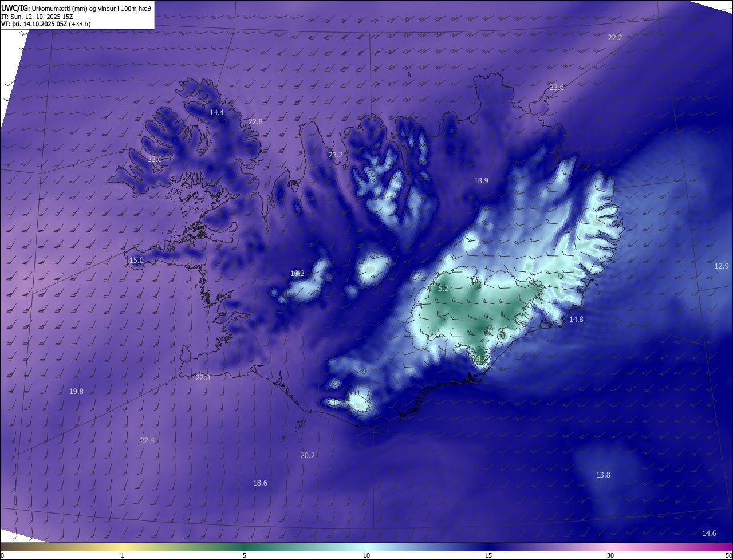Click the 18.6 value label on map

tap(260, 483)
